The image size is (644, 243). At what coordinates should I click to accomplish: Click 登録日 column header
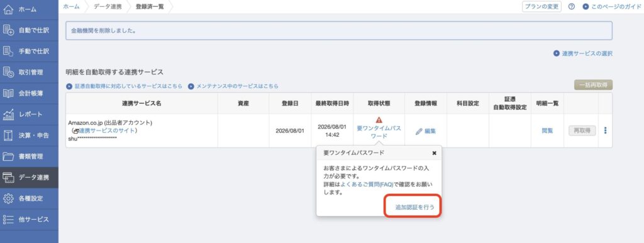[290, 103]
